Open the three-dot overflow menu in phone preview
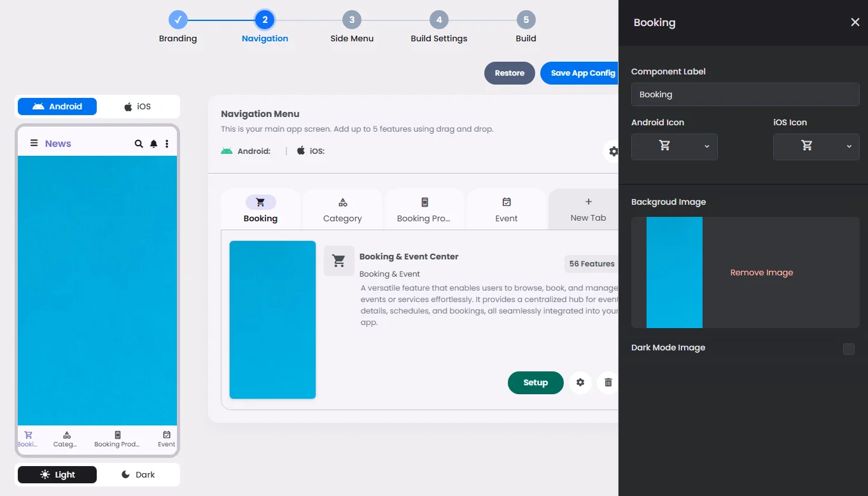The image size is (868, 496). pos(167,144)
